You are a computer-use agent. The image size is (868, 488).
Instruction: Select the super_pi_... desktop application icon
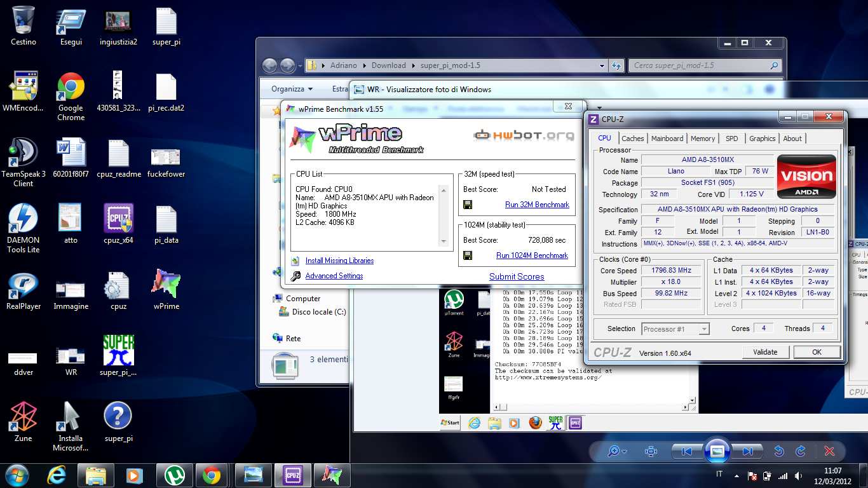tap(118, 356)
